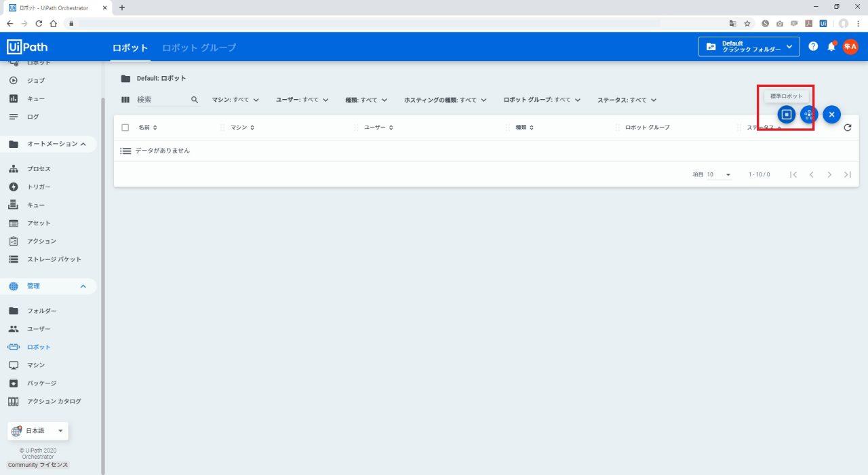This screenshot has height=475, width=868.
Task: Bookmark page with the star icon
Action: [747, 23]
